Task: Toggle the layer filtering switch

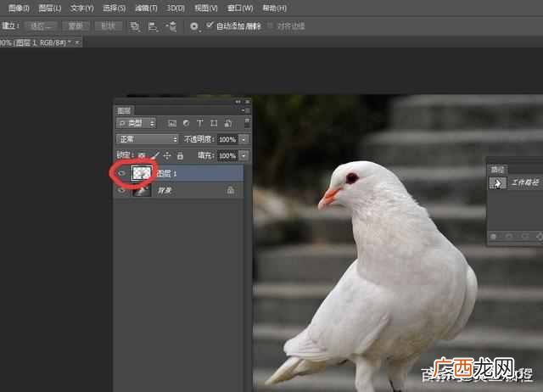Action: [x=247, y=123]
